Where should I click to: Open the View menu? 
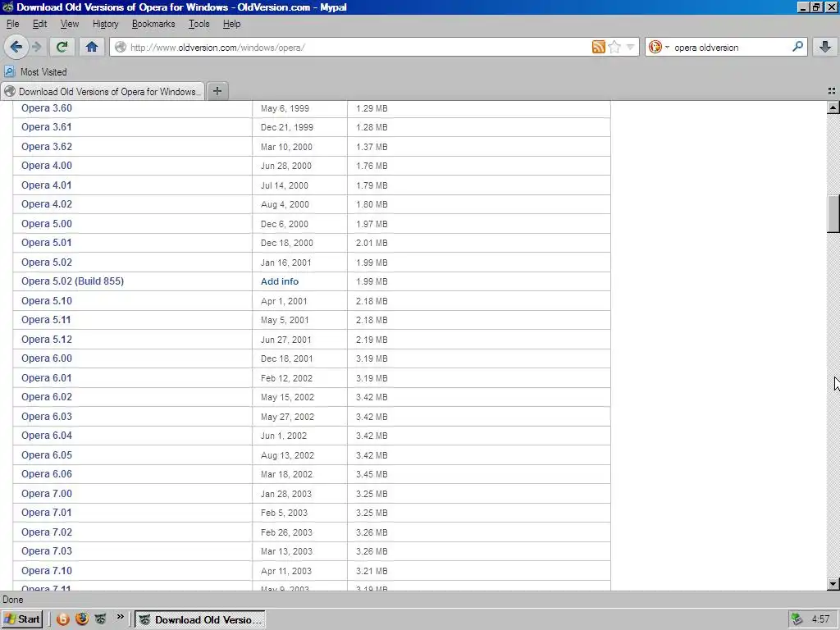[69, 24]
